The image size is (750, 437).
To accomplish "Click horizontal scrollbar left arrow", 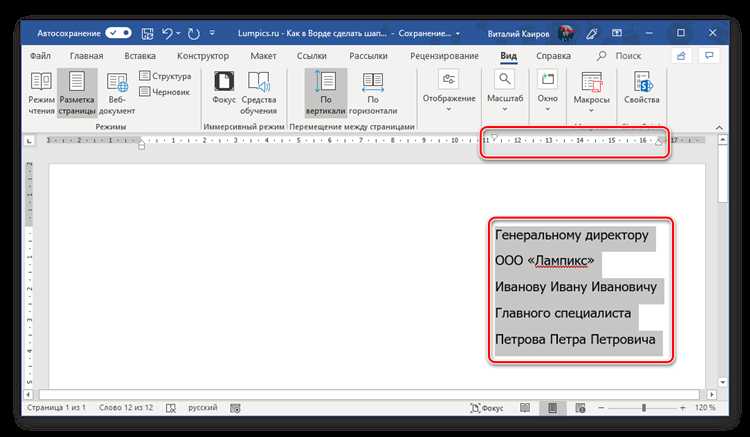I will 29,395.
